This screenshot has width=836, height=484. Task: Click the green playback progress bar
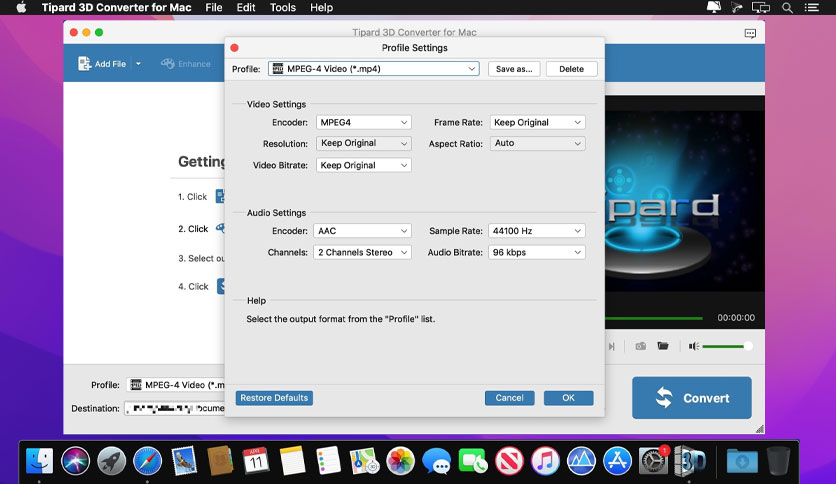(654, 318)
